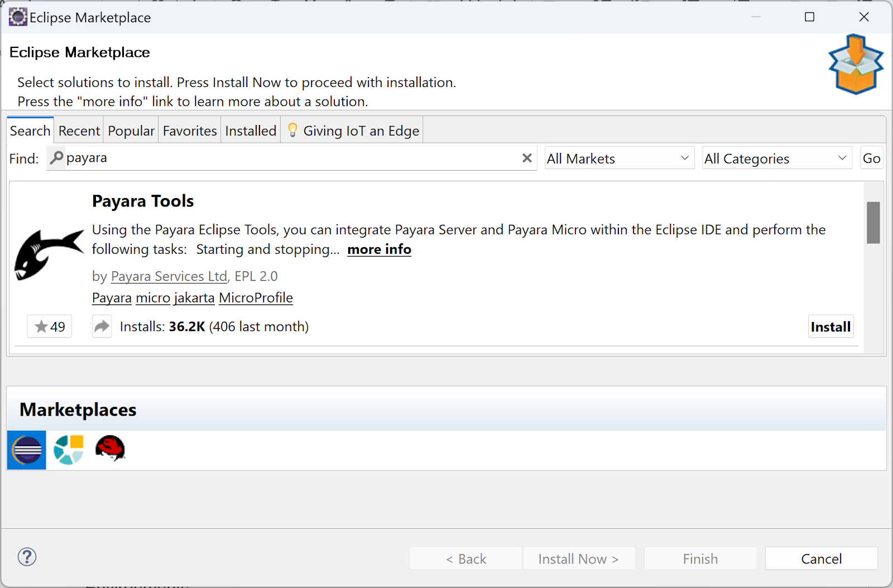
Task: Switch to the Recent tab
Action: 79,131
